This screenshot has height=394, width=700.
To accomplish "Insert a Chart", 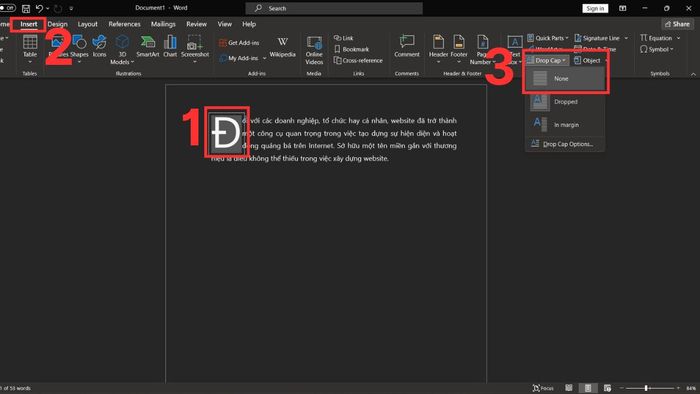I will click(x=170, y=46).
